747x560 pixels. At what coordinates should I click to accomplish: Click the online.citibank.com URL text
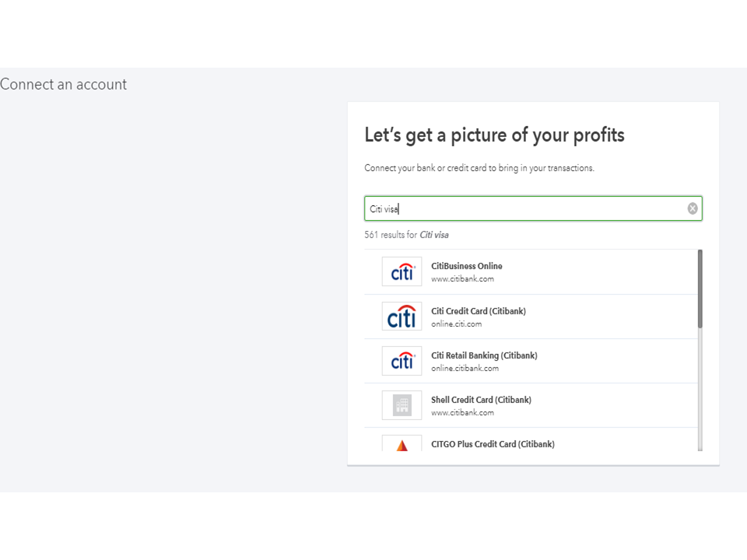click(465, 368)
